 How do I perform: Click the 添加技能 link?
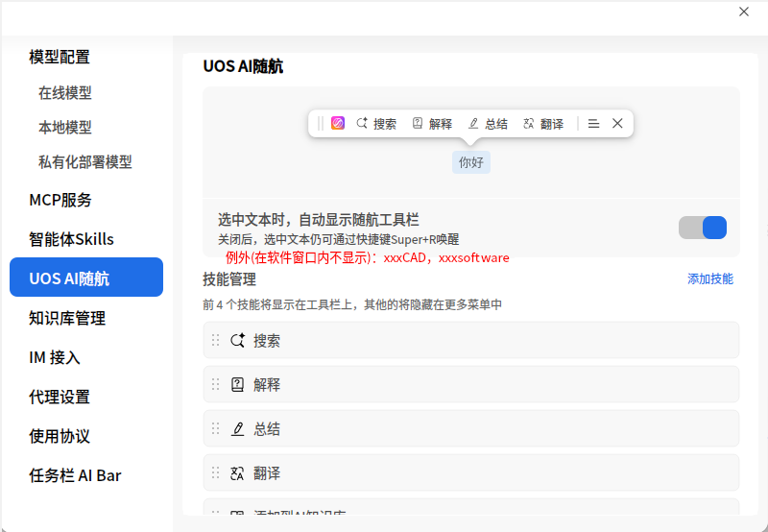710,279
